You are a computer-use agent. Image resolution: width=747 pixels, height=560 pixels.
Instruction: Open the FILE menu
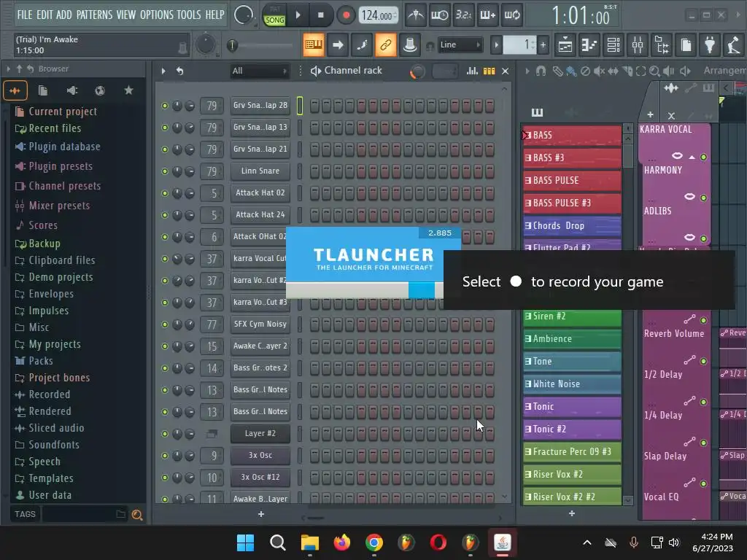24,15
